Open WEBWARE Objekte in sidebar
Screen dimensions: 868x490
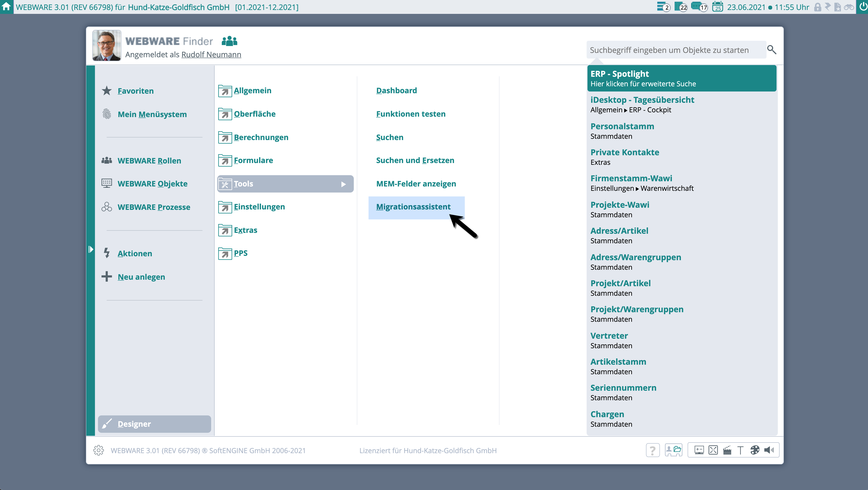[152, 184]
